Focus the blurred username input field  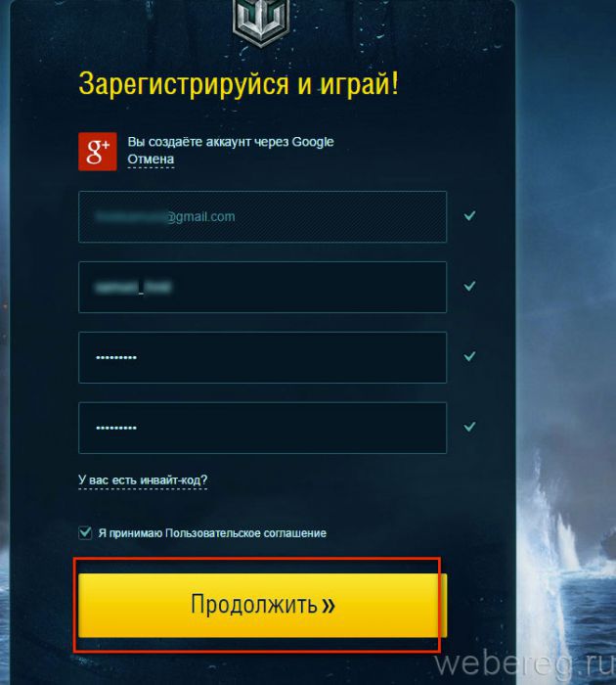262,287
